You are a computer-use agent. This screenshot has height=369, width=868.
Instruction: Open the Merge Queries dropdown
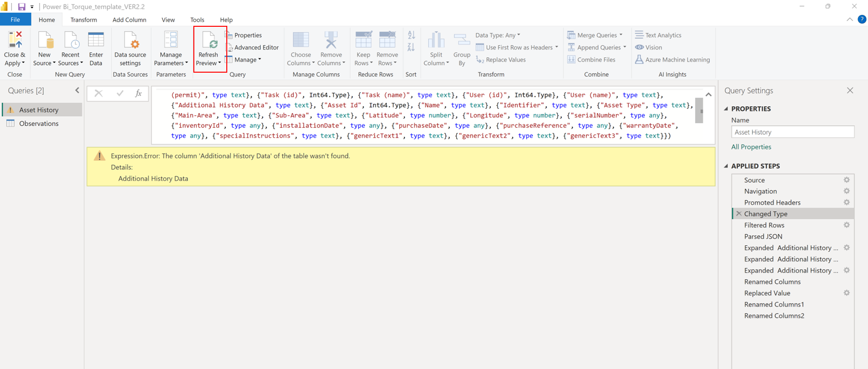click(x=596, y=35)
